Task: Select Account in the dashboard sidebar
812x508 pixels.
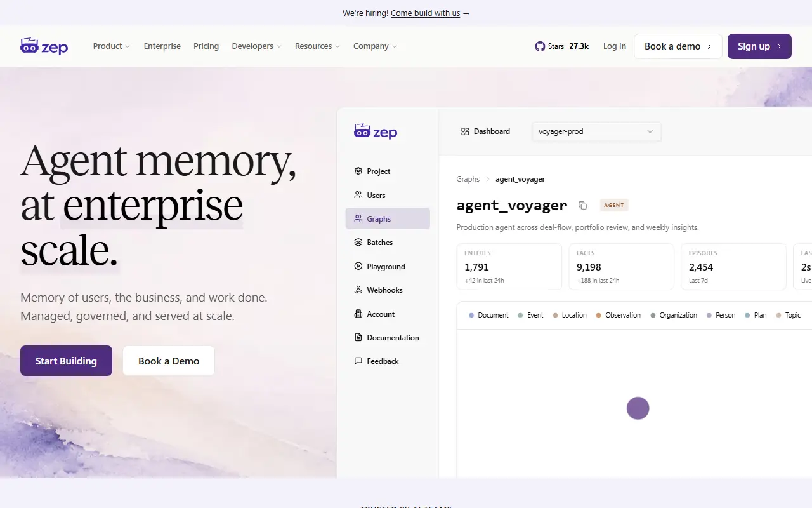Action: point(388,314)
